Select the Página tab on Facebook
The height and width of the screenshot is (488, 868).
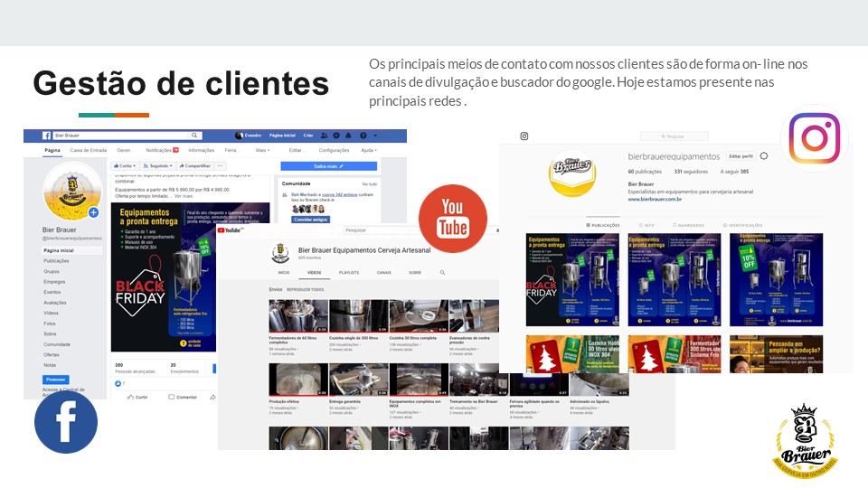tap(52, 150)
